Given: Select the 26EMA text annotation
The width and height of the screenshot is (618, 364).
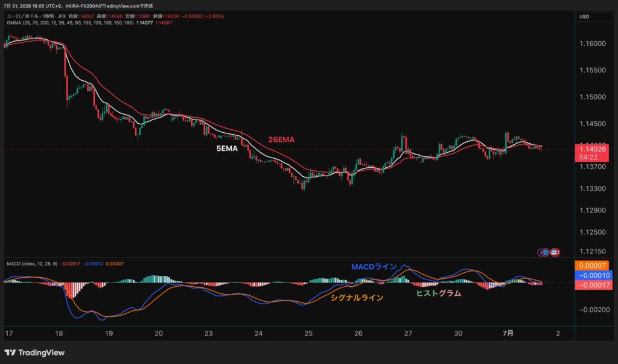Looking at the screenshot, I should (x=281, y=139).
